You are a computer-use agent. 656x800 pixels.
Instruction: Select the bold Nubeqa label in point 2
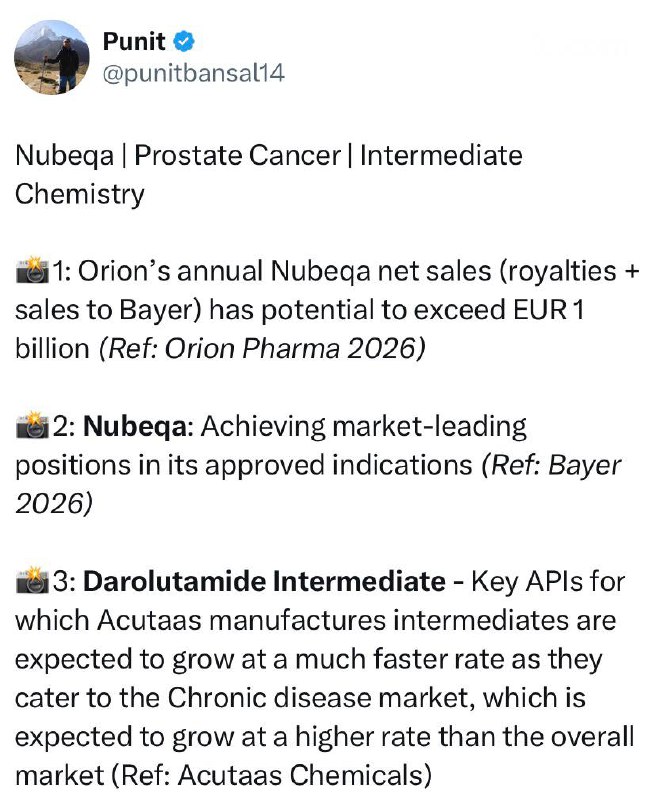point(138,427)
